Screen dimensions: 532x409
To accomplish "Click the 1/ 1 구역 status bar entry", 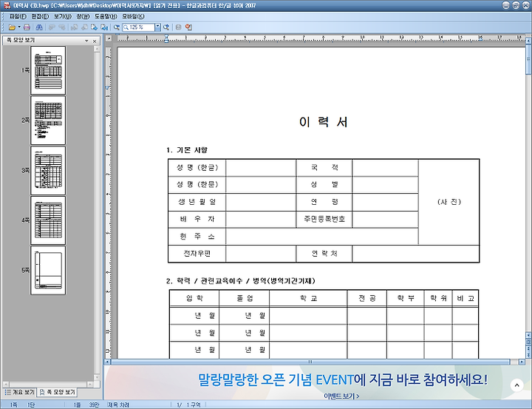I will pos(188,405).
